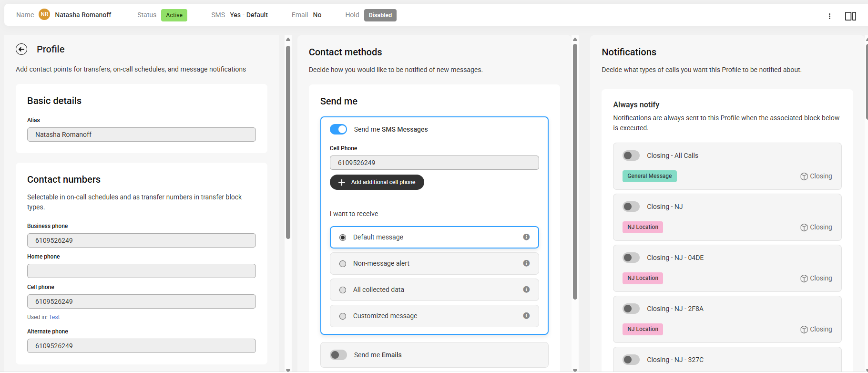Image resolution: width=868 pixels, height=373 pixels.
Task: Show info for All collected data option
Action: pyautogui.click(x=526, y=290)
